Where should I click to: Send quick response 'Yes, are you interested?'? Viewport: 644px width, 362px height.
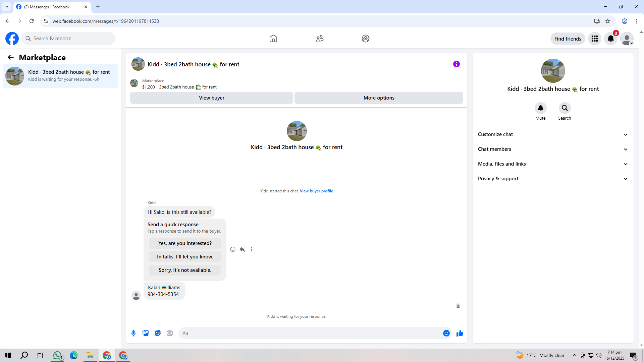coord(185,243)
